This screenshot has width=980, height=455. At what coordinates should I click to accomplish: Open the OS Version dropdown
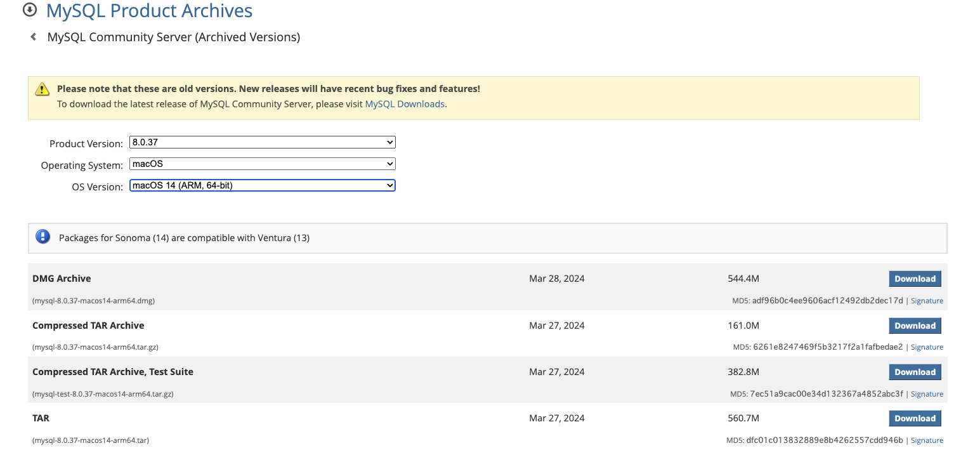pyautogui.click(x=262, y=185)
